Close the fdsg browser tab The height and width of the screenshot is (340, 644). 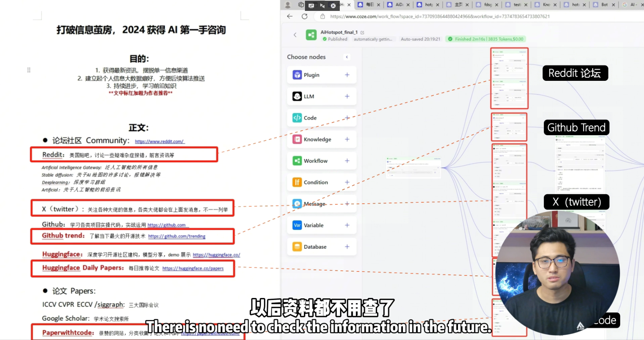(x=497, y=5)
